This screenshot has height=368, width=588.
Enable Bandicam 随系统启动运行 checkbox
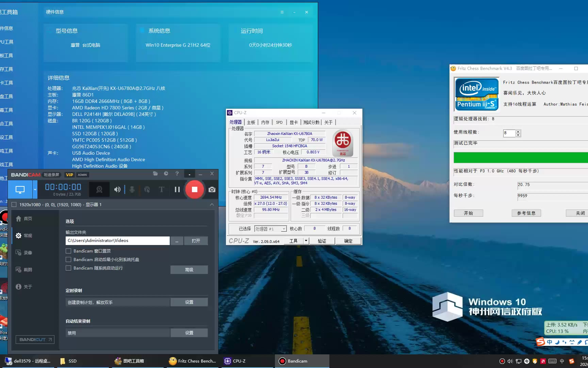[x=68, y=268]
